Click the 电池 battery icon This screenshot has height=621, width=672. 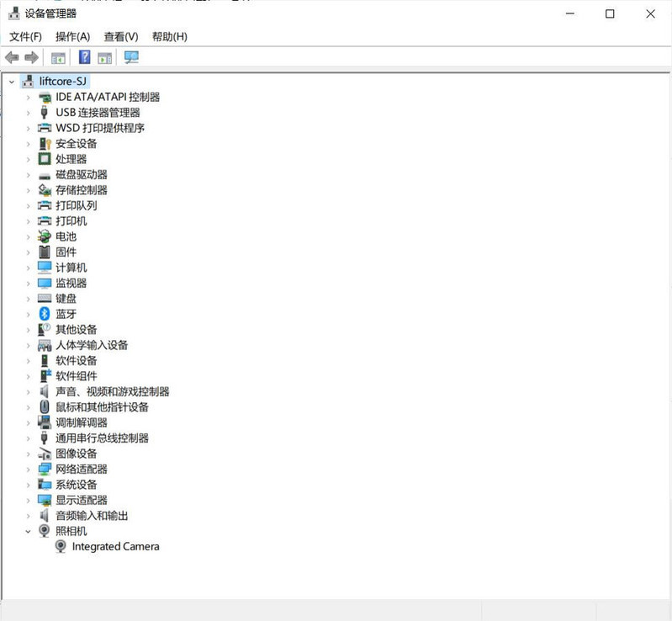click(x=45, y=236)
